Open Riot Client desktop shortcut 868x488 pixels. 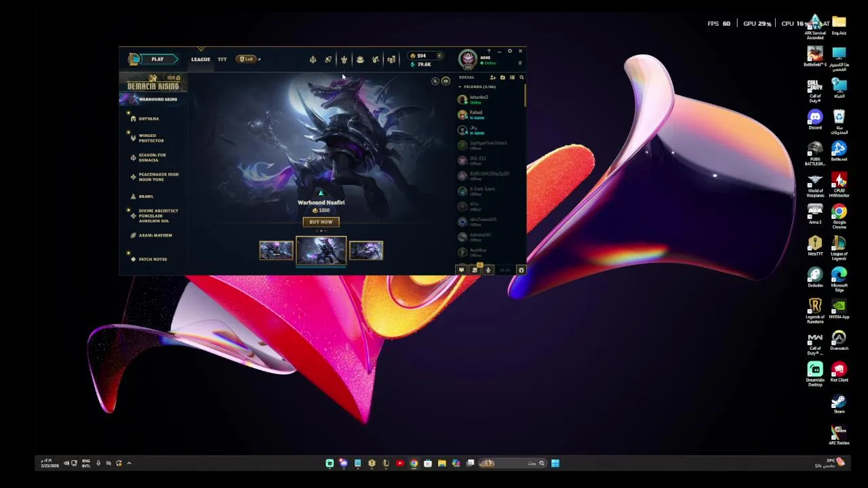pyautogui.click(x=839, y=373)
